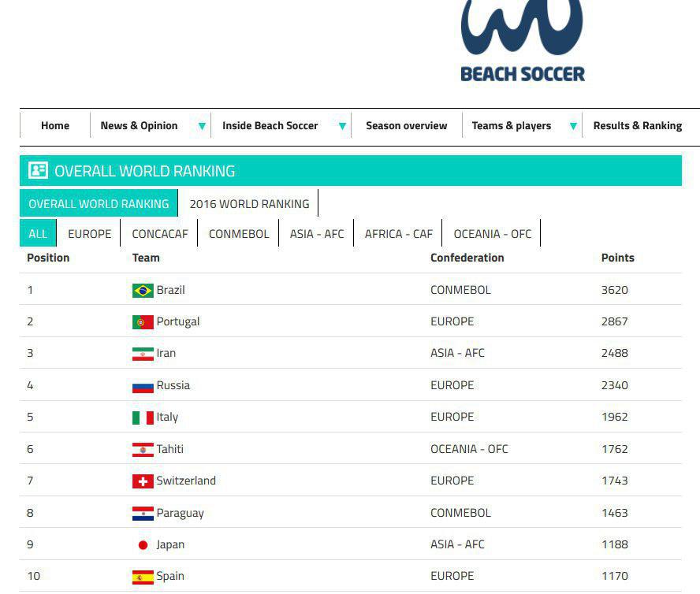Click the ranking card icon in header

click(x=38, y=170)
